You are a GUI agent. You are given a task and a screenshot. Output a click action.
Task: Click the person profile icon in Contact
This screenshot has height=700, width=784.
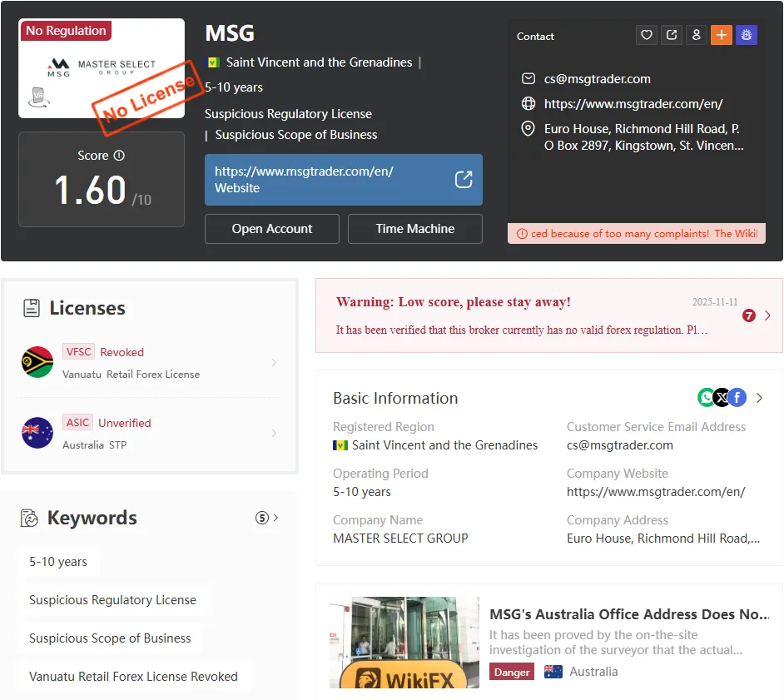[x=697, y=35]
